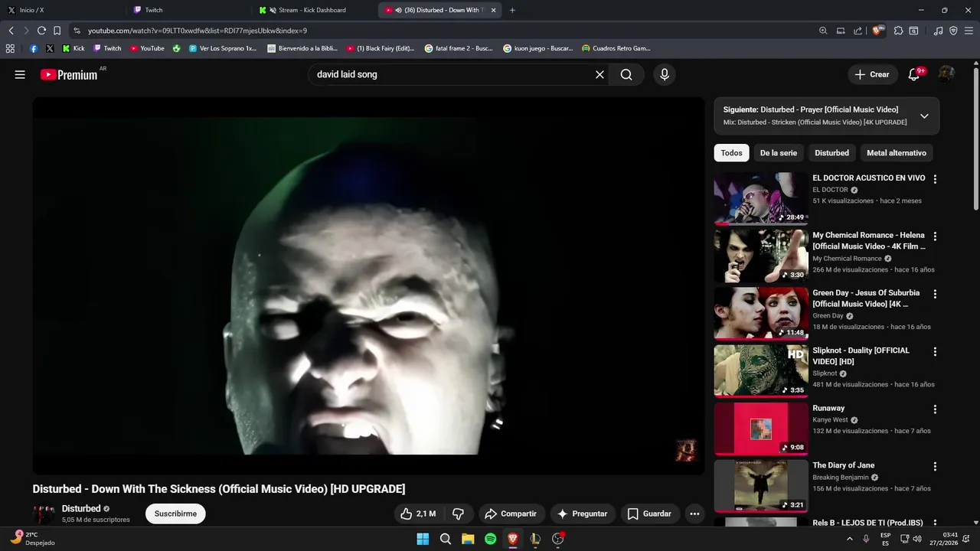Select the De la serie chip
Screen dimensions: 980x551
(x=778, y=153)
